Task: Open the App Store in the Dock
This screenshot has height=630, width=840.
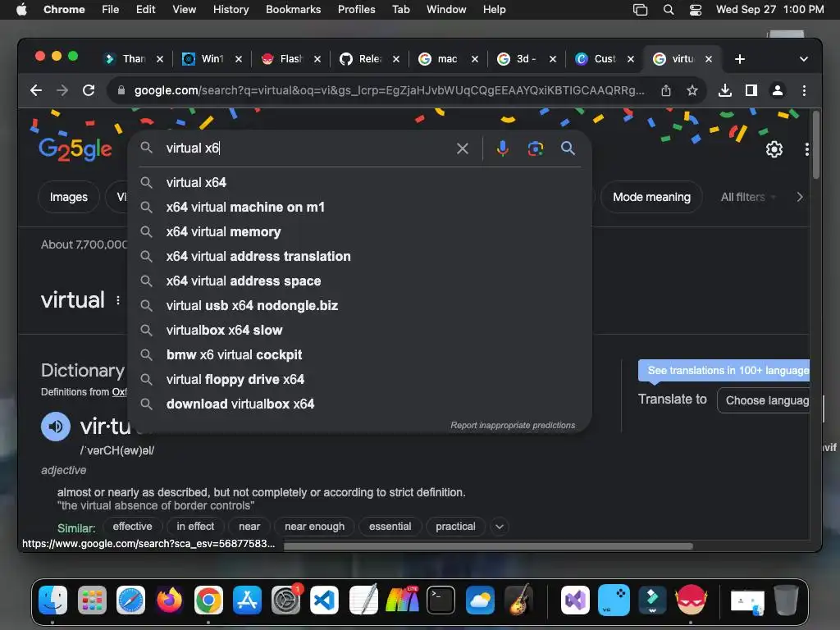Action: (x=247, y=600)
